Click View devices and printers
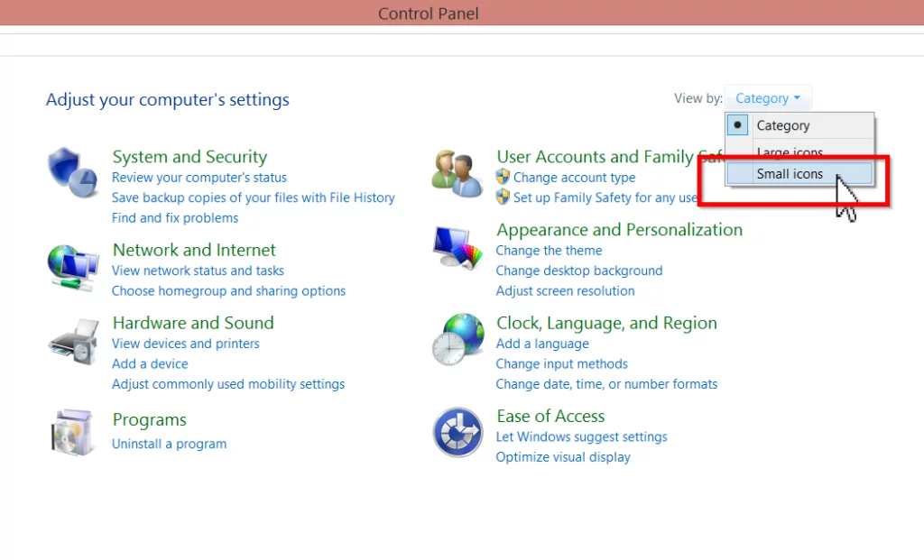The height and width of the screenshot is (560, 924). pos(186,344)
